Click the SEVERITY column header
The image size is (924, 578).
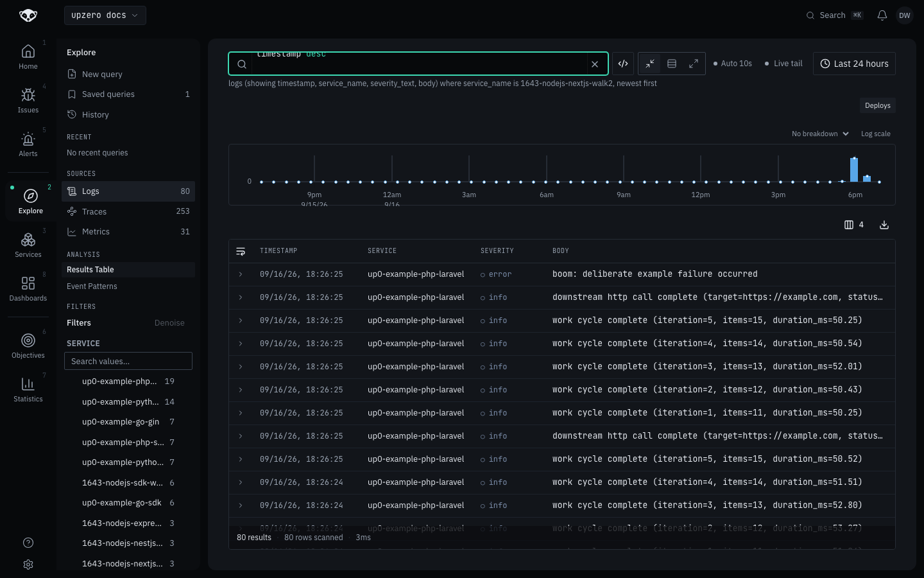[x=497, y=251]
